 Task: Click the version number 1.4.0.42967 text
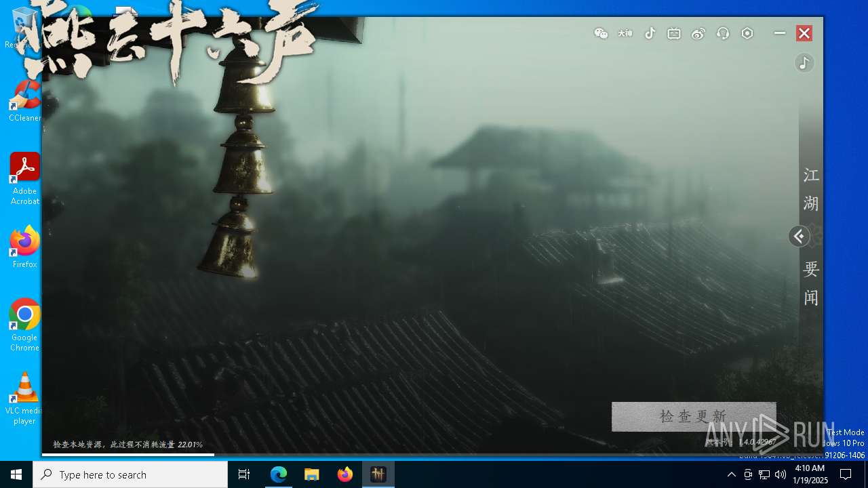757,442
